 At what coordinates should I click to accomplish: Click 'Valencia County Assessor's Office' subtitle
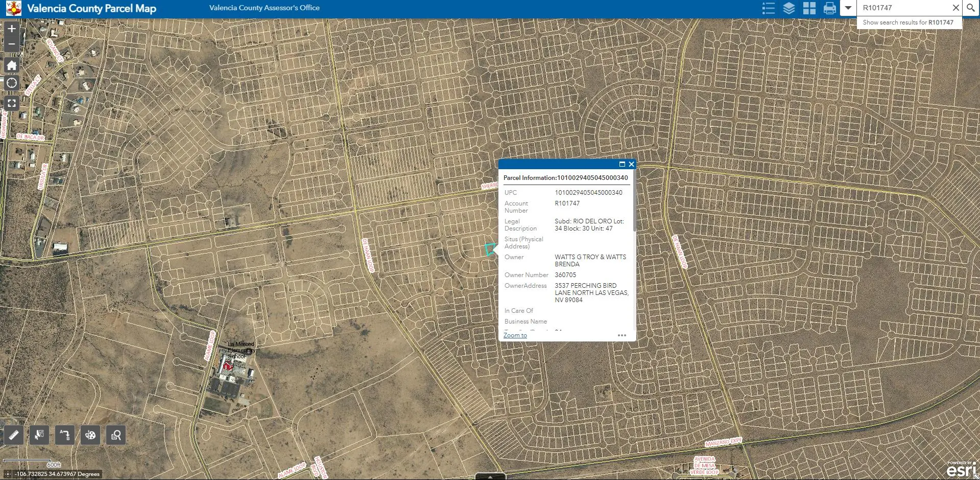(265, 8)
